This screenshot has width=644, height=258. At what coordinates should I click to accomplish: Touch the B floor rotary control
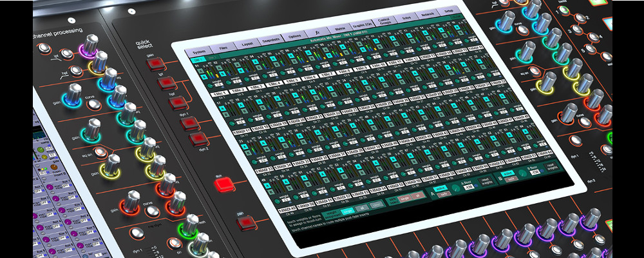tap(522, 174)
